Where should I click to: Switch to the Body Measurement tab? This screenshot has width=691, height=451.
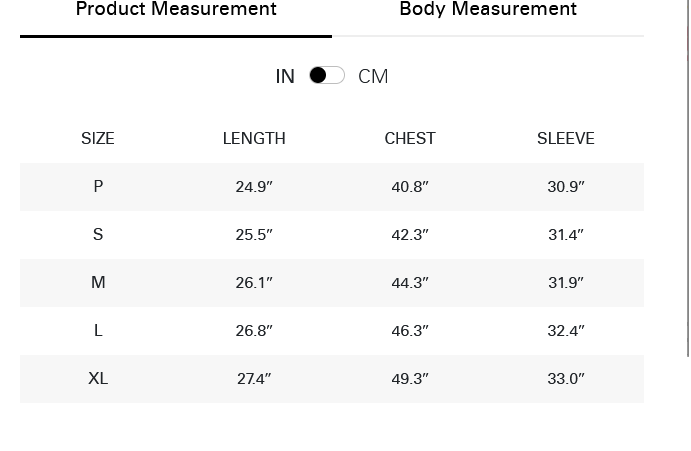[488, 9]
